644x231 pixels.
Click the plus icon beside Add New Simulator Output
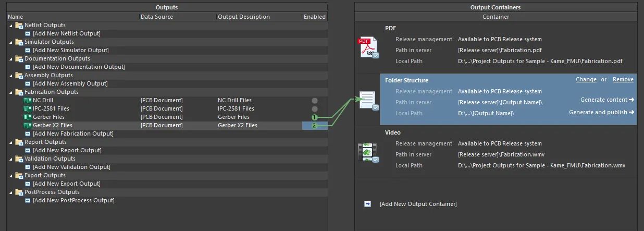click(x=28, y=50)
